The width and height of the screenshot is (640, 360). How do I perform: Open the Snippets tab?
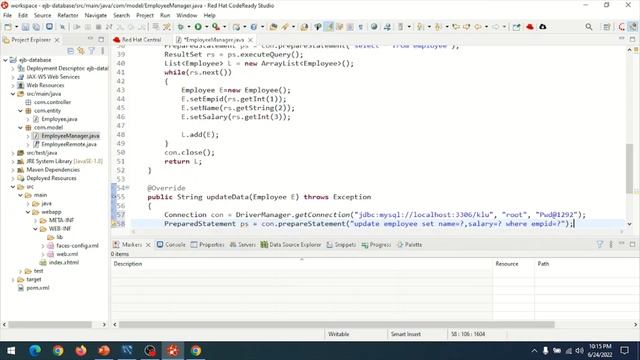[341, 244]
